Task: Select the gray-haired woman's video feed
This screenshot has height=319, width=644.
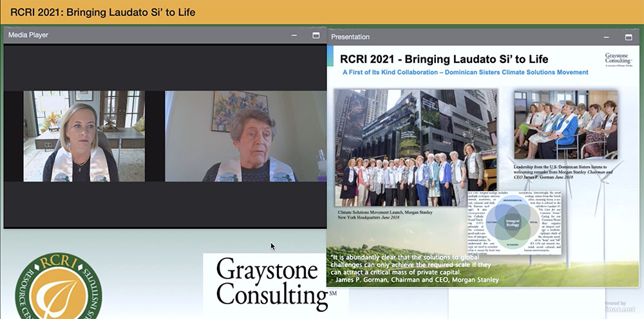Action: coord(245,136)
